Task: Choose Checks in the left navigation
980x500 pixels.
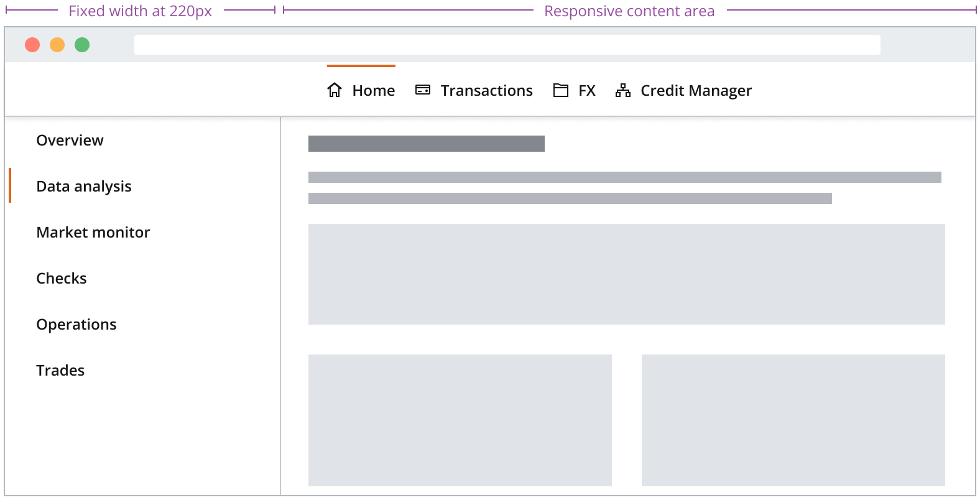Action: 62,279
